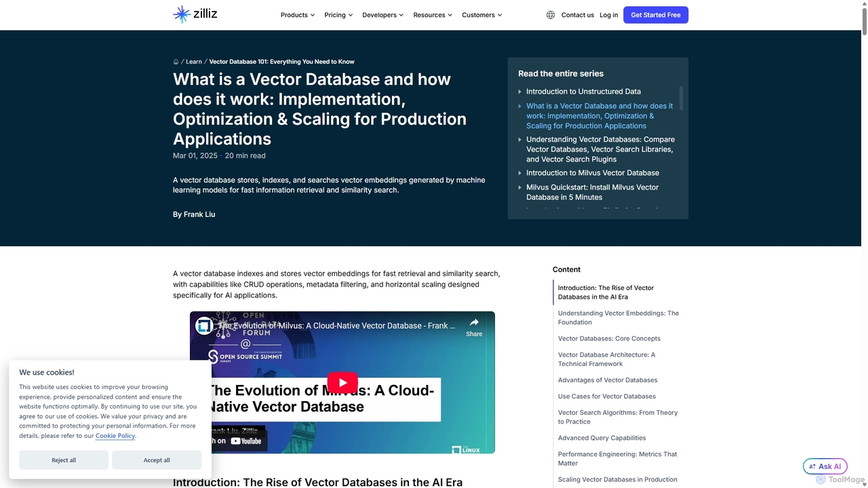
Task: Expand Introduction to Milvus Vector Database item
Action: pos(520,173)
